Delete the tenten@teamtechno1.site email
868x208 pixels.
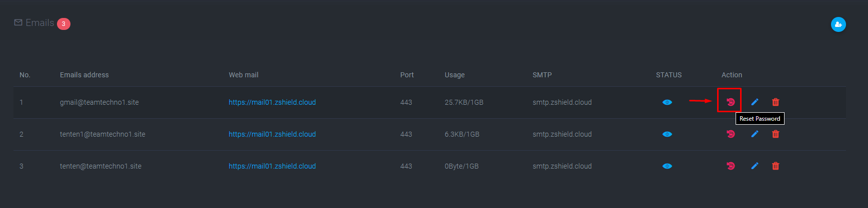point(776,166)
